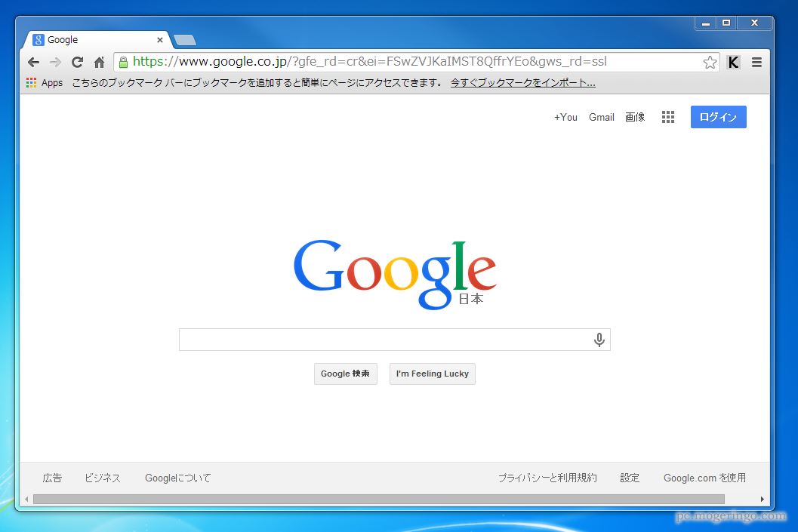This screenshot has height=532, width=798.
Task: Minimize the Chrome window
Action: coord(705,23)
